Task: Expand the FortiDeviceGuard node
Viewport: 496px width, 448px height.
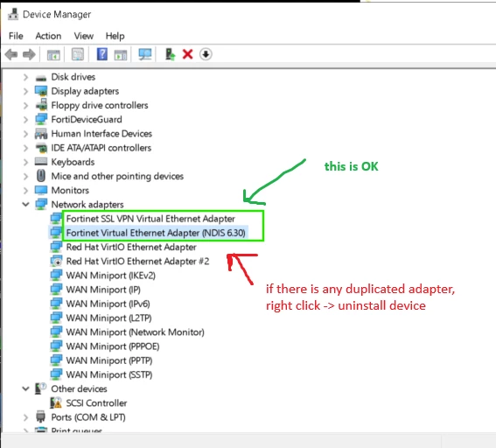Action: point(25,120)
